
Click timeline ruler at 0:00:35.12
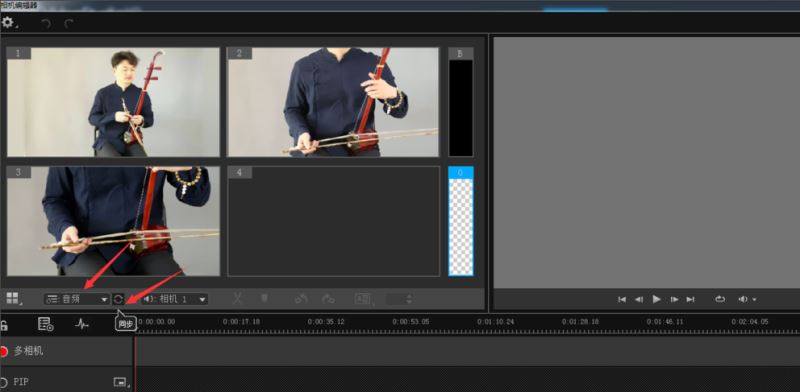[326, 322]
